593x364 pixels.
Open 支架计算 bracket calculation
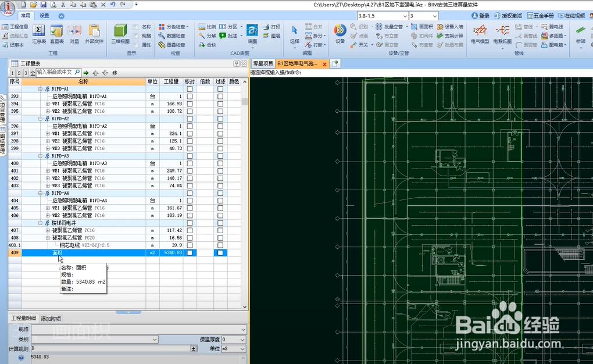[450, 36]
